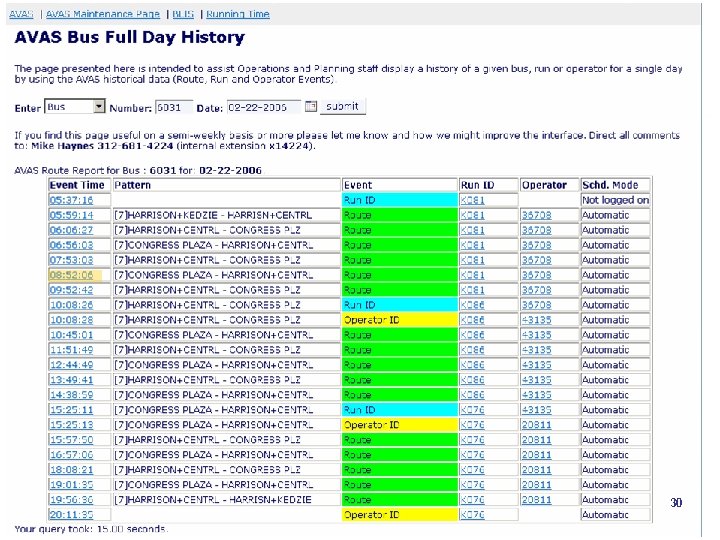This screenshot has height=540, width=720.
Task: Select the AVAS Bus Full Day History heading
Action: (129, 37)
